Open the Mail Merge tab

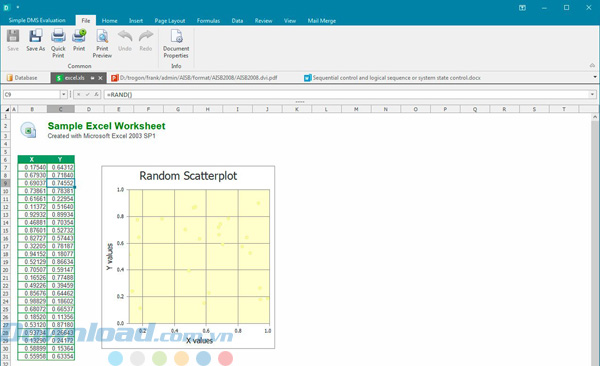(x=321, y=21)
